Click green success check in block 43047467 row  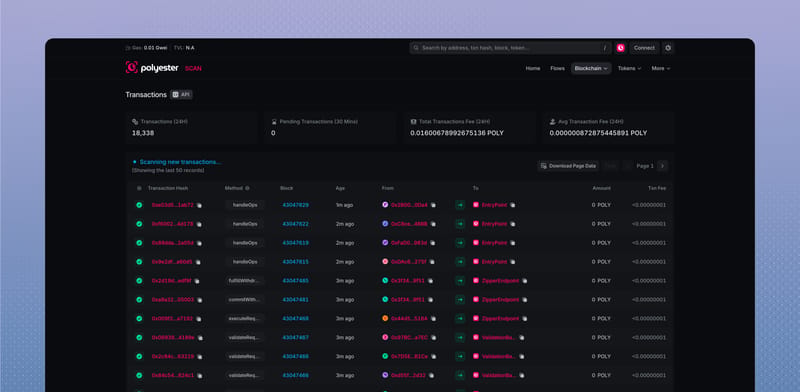[139, 337]
